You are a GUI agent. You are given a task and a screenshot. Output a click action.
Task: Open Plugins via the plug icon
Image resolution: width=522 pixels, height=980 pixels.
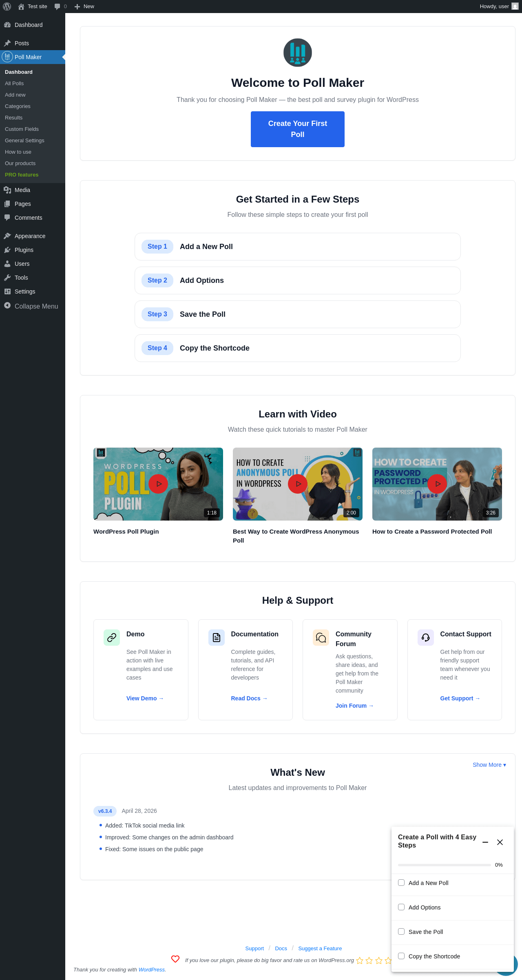pos(7,250)
